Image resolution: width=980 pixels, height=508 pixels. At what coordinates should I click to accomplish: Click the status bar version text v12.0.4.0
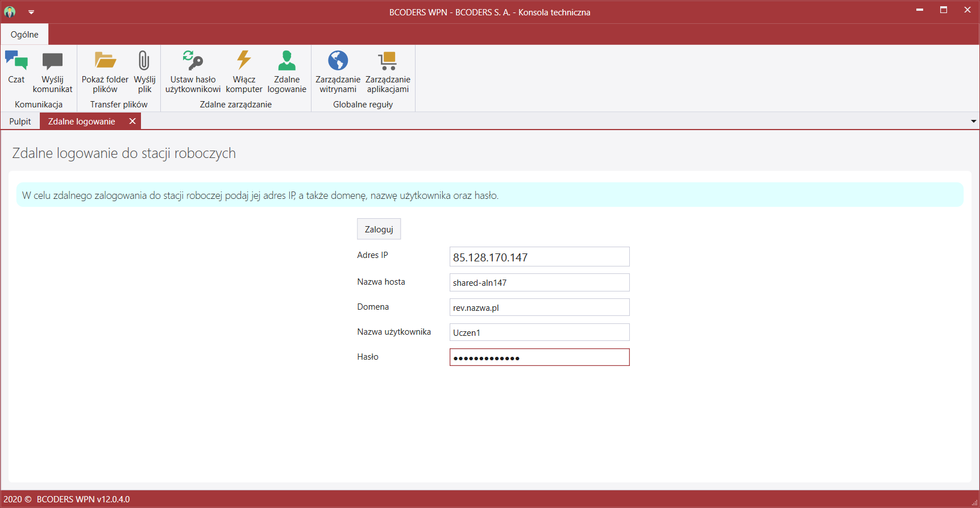[x=113, y=499]
